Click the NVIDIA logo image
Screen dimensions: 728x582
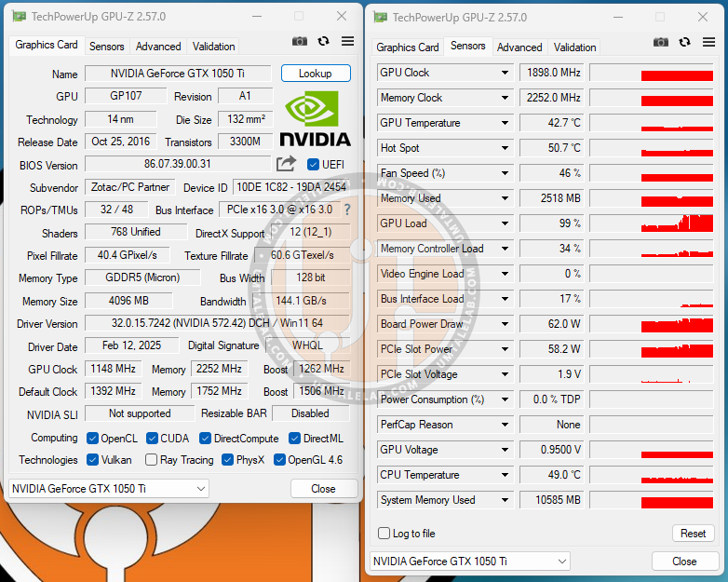point(315,119)
